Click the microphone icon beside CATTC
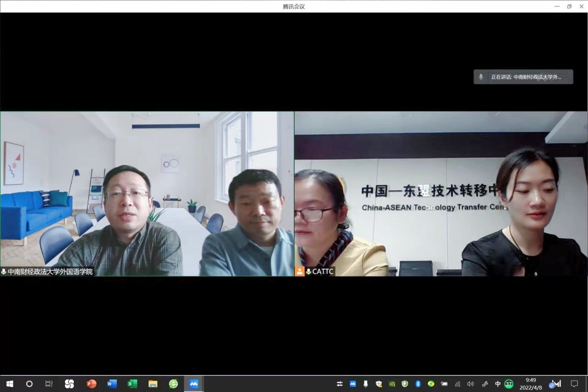 [309, 271]
